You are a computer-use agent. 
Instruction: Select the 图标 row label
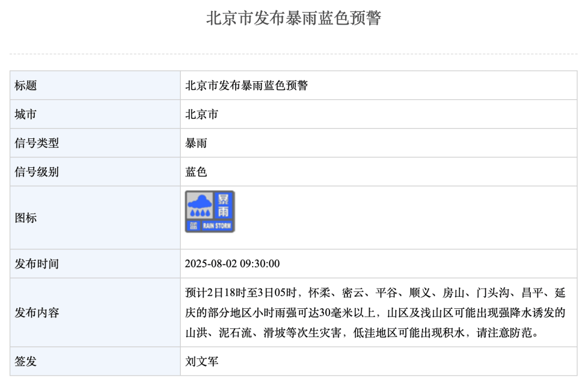[26, 218]
